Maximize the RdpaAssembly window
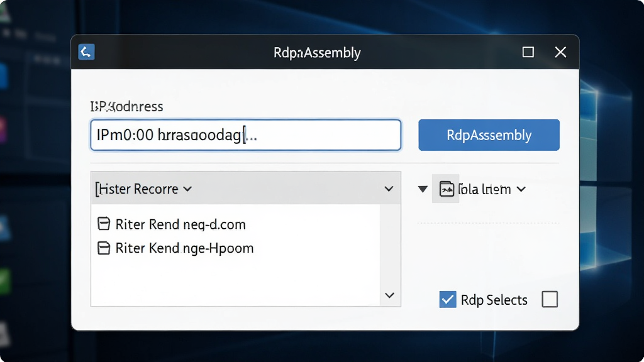 click(x=528, y=52)
